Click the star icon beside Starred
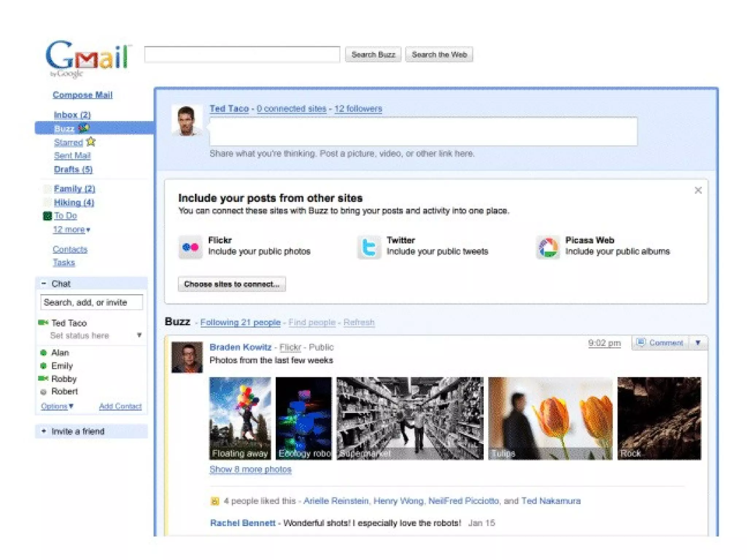This screenshot has height=560, width=747. tap(91, 142)
